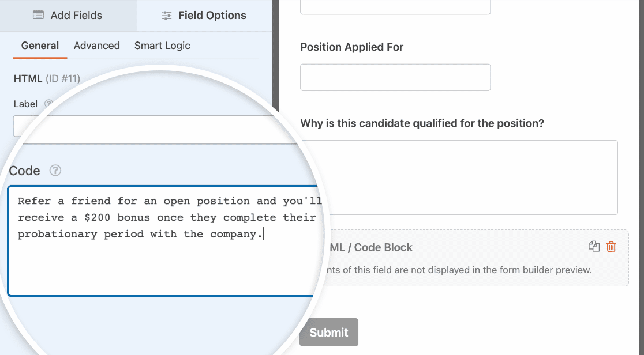This screenshot has height=355, width=644.
Task: Click the Position Applied For input
Action: pos(395,77)
